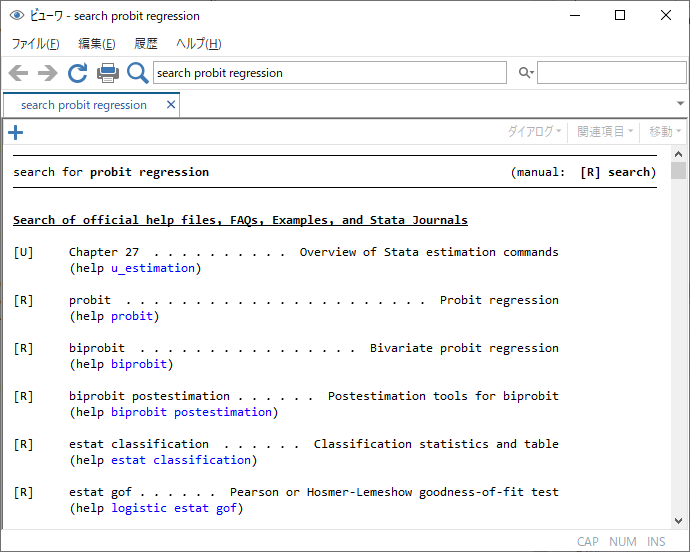Open the ヘルプ(H) menu
This screenshot has height=552, width=690.
[198, 44]
